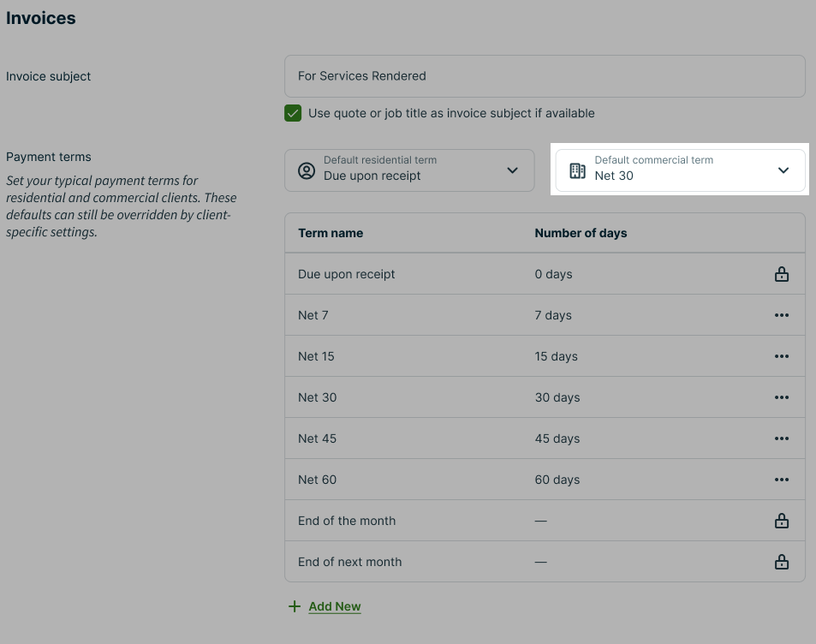Open more options for Net 15 term
This screenshot has height=644, width=816.
click(x=781, y=356)
